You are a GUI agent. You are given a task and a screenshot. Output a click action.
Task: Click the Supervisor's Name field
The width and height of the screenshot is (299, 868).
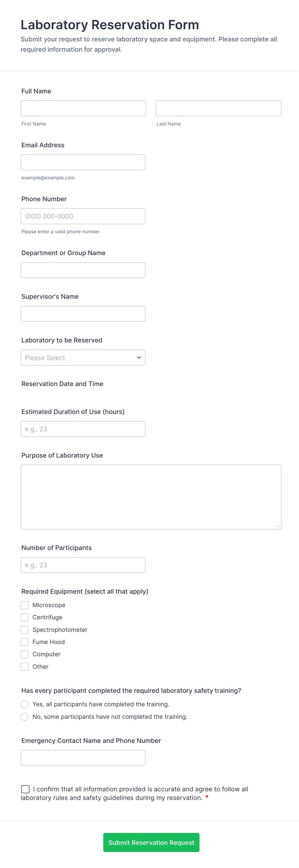click(83, 314)
